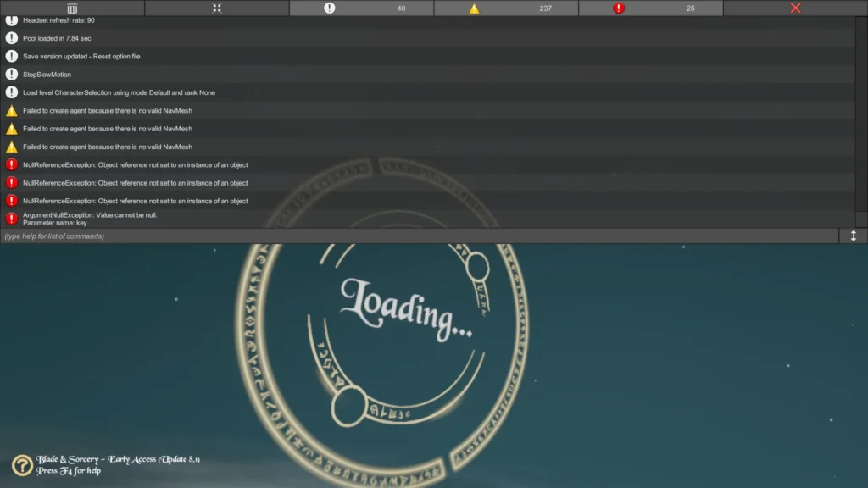Toggle the collapse-duplicates button in the console toolbar
The height and width of the screenshot is (488, 868).
216,8
